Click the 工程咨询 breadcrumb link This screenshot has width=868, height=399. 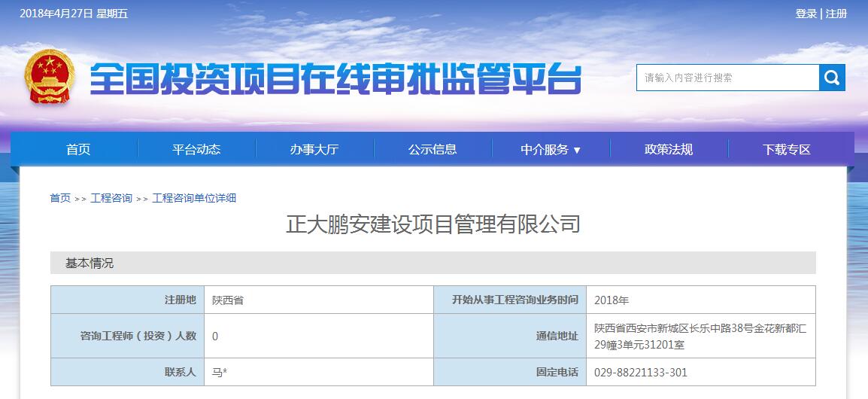click(x=111, y=198)
